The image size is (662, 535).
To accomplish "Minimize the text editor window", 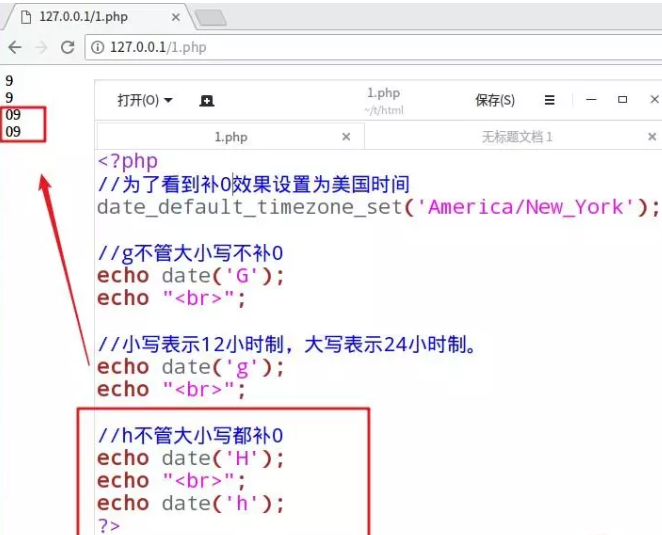I will coord(591,100).
